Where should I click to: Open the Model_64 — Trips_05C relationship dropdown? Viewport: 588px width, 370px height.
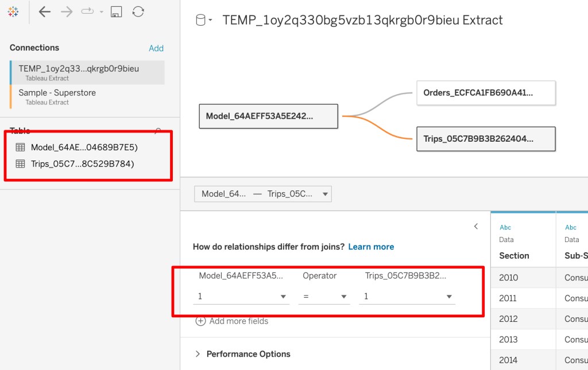[263, 194]
